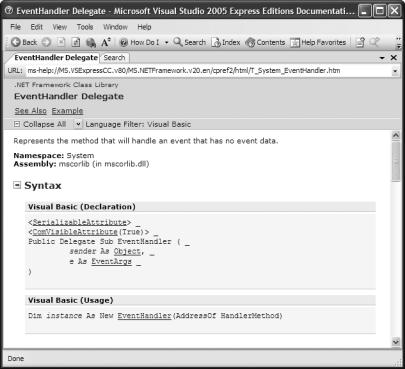
Task: Open the Edit menu
Action: (36, 27)
